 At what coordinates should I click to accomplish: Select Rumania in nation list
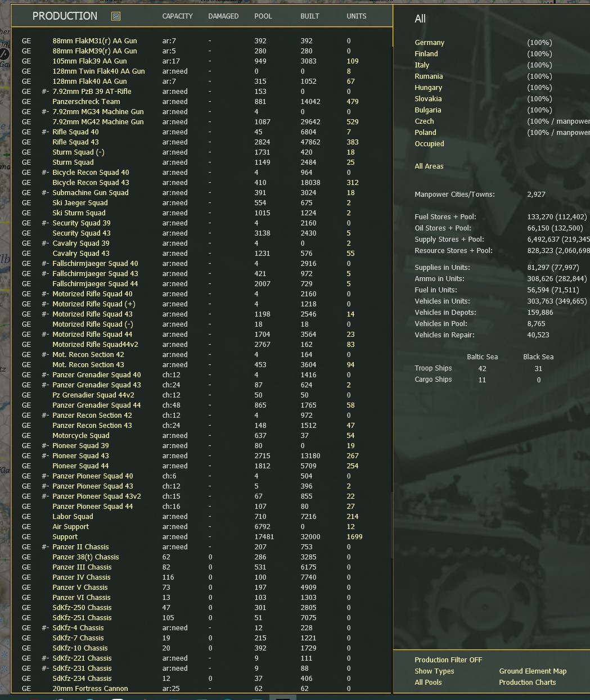pos(429,76)
